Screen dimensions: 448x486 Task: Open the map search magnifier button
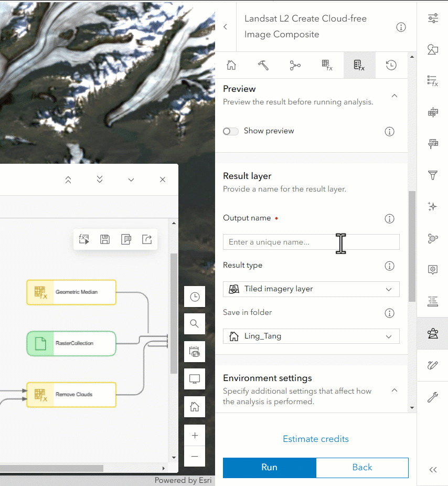pyautogui.click(x=195, y=324)
